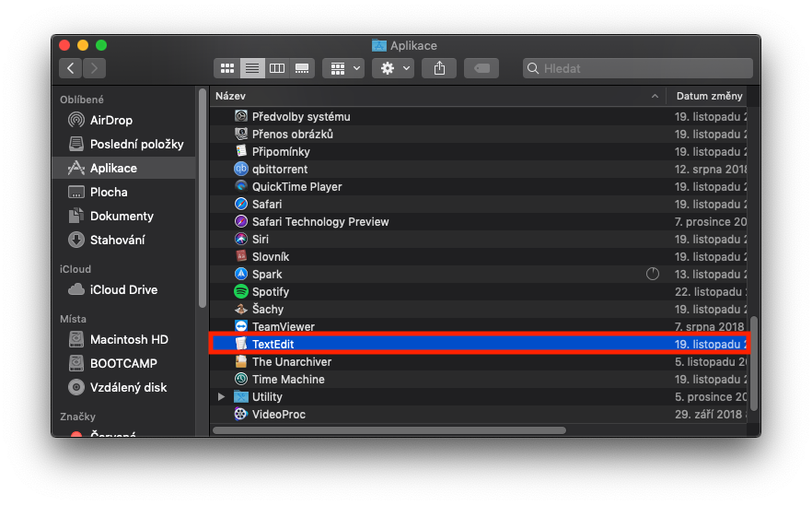Open Plocha in the sidebar
This screenshot has width=812, height=505.
click(124, 192)
